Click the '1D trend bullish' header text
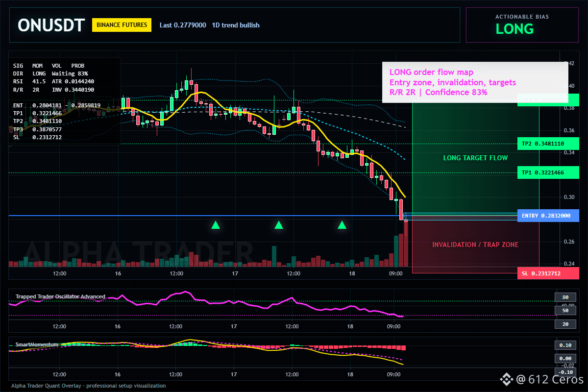Viewport: 588px width, 392px height. [x=236, y=25]
